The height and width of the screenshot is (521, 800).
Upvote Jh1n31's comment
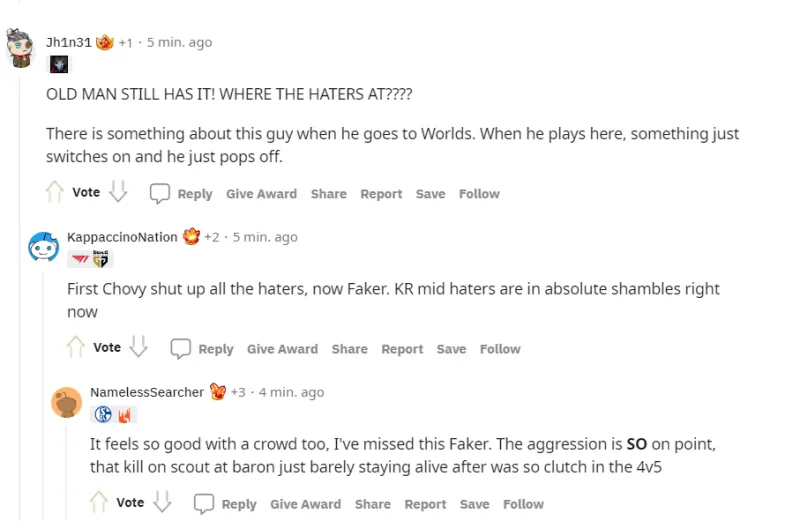[55, 192]
